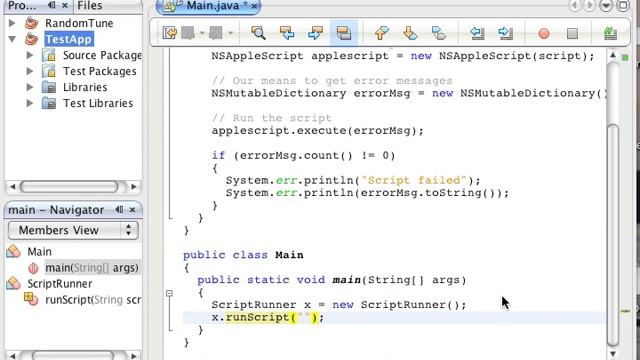
Task: Select main(String[] args) in Navigator
Action: tap(92, 268)
